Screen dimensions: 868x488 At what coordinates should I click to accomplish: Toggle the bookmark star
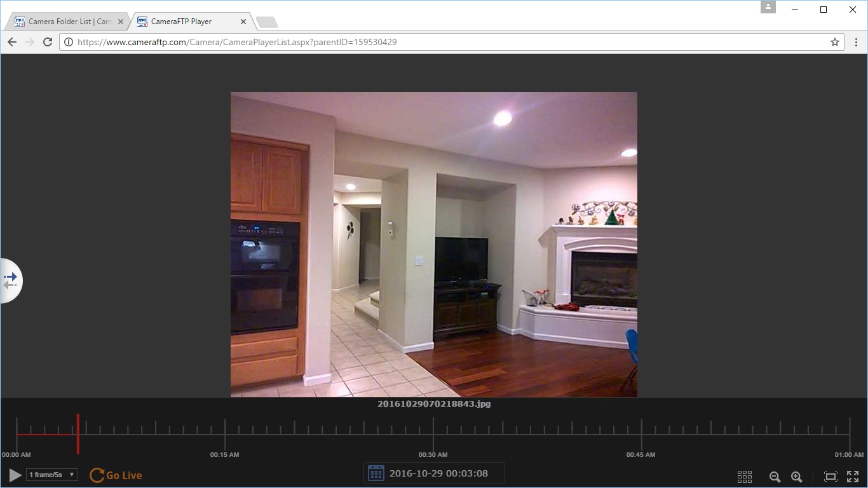[x=834, y=42]
